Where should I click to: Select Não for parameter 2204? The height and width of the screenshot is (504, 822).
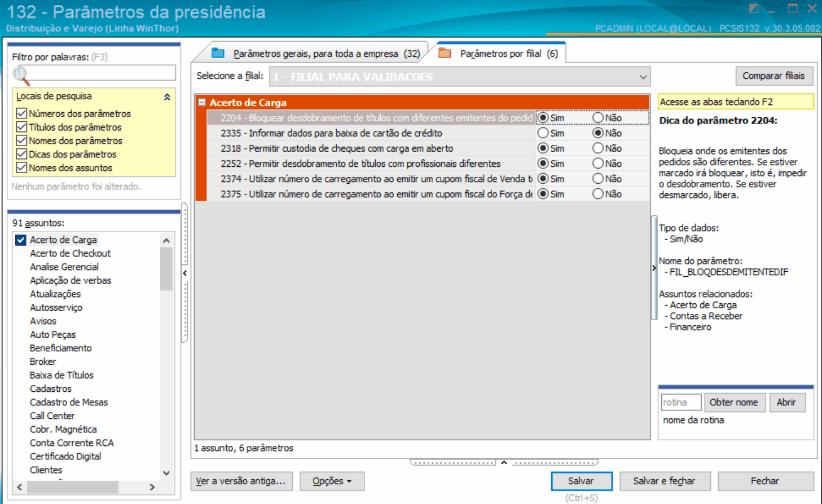point(598,118)
